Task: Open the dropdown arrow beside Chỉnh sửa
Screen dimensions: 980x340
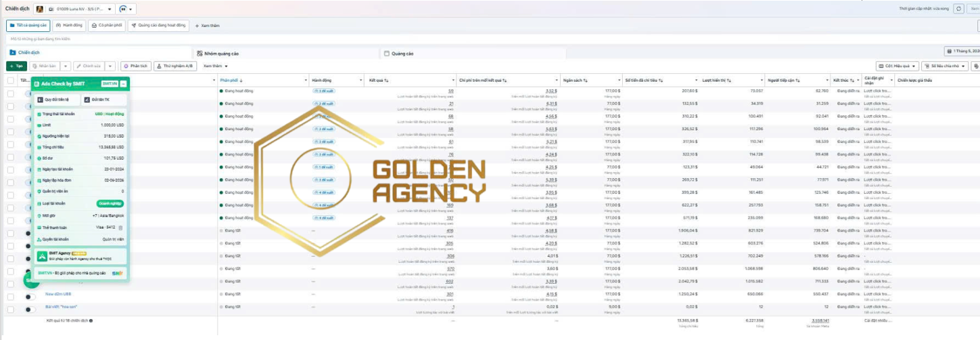Action: [110, 66]
